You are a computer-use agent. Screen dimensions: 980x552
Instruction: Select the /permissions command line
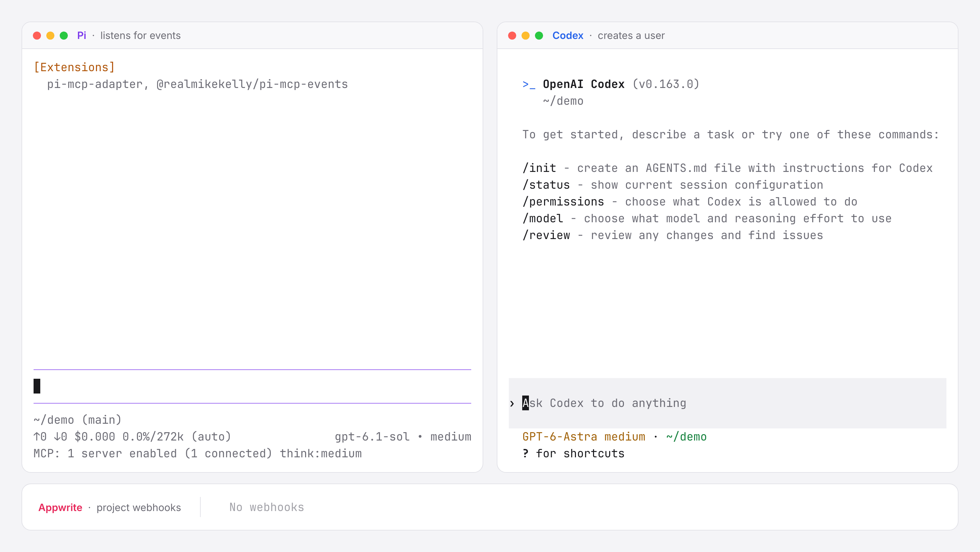coord(690,202)
